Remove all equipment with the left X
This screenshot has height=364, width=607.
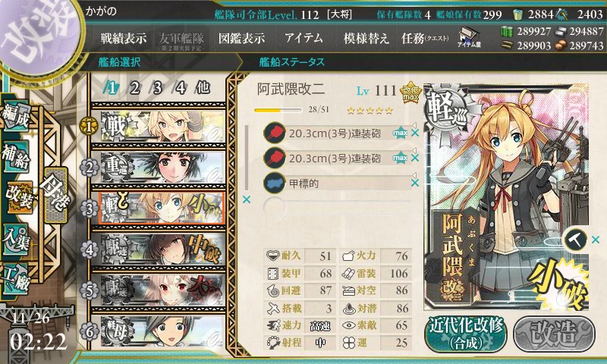click(x=246, y=199)
